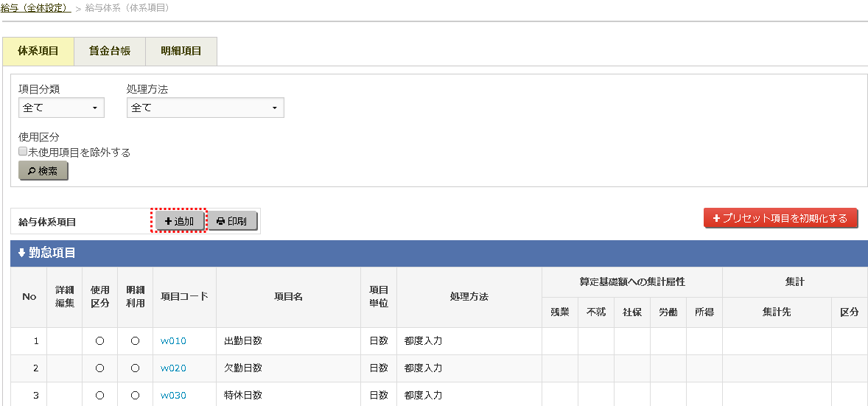Open the 給与（全体設定） breadcrumb link

point(35,7)
